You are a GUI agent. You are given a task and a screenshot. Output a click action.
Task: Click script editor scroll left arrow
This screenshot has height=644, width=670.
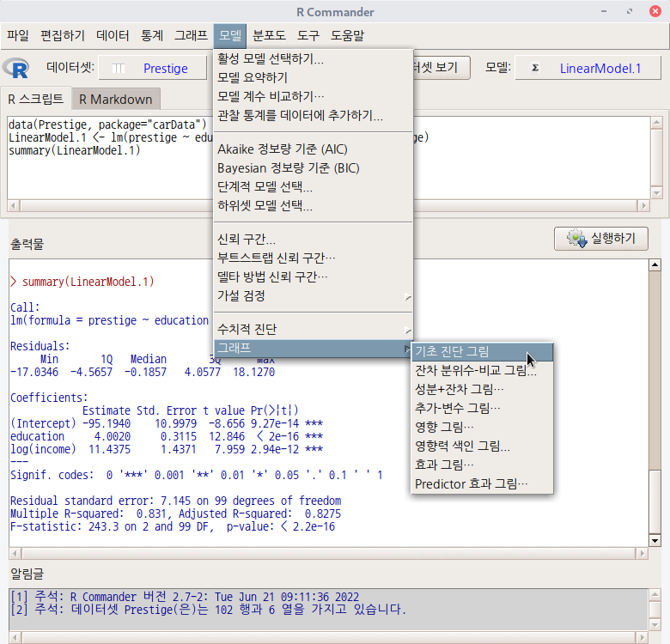tap(13, 206)
